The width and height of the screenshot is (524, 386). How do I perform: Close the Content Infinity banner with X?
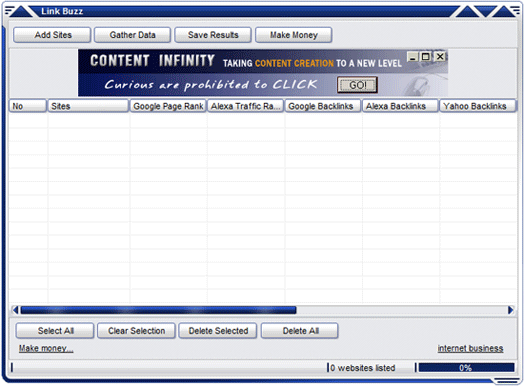[x=440, y=56]
